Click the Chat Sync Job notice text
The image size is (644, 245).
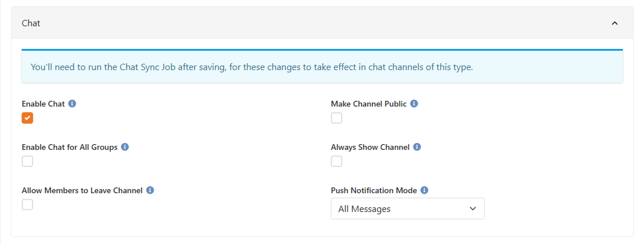coord(252,67)
